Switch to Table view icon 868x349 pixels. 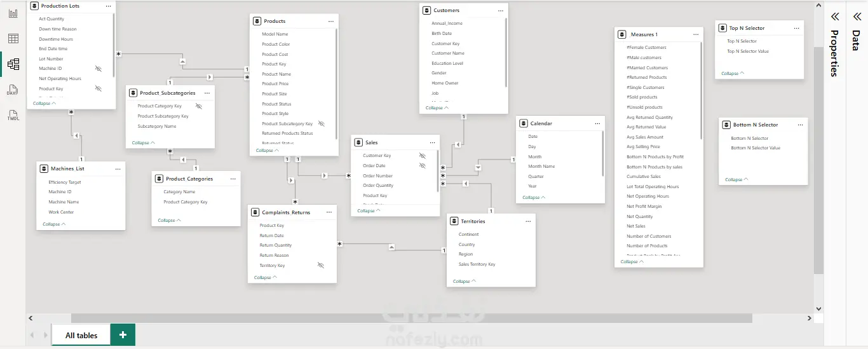pos(13,39)
